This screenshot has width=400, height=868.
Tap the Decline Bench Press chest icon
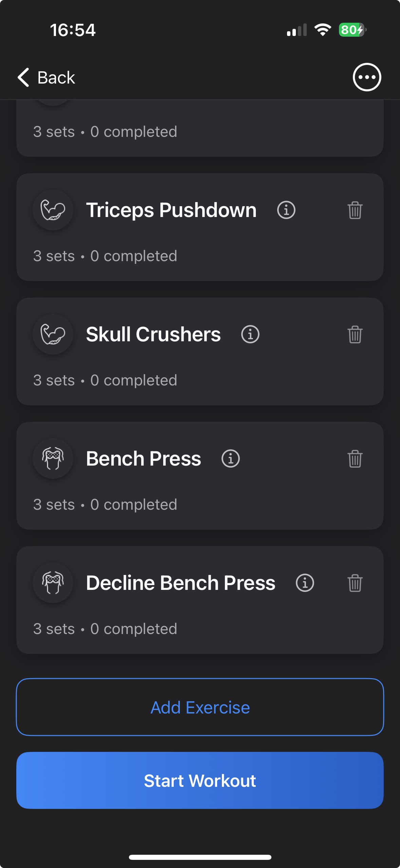53,583
